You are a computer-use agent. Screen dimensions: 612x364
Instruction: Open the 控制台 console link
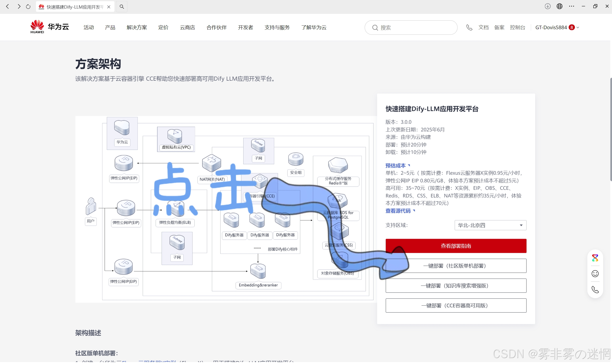coord(517,28)
